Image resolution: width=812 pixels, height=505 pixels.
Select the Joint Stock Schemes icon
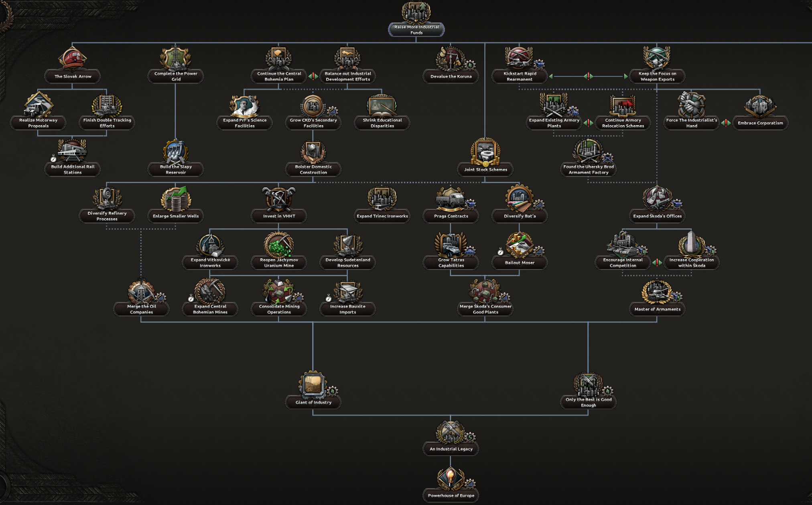click(485, 152)
